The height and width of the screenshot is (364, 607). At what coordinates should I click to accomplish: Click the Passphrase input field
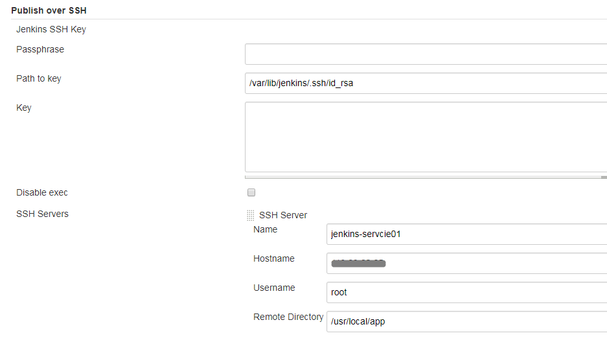pyautogui.click(x=425, y=54)
